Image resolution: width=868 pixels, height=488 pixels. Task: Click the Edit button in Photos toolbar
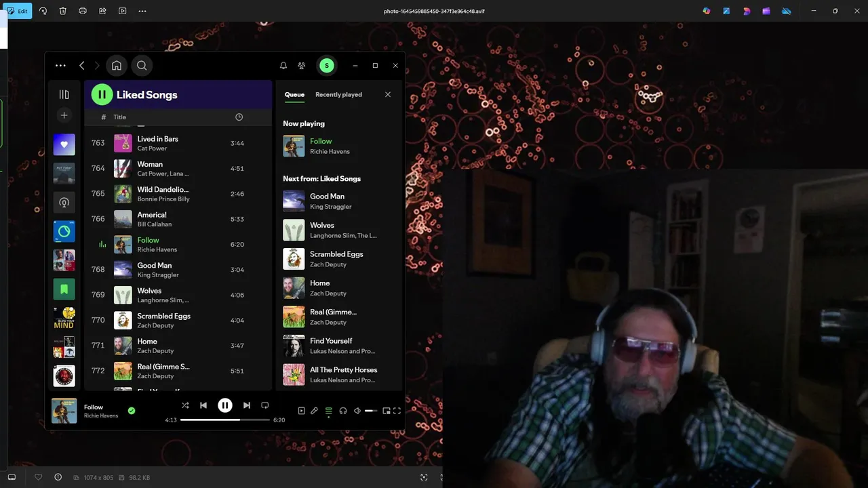(x=17, y=11)
